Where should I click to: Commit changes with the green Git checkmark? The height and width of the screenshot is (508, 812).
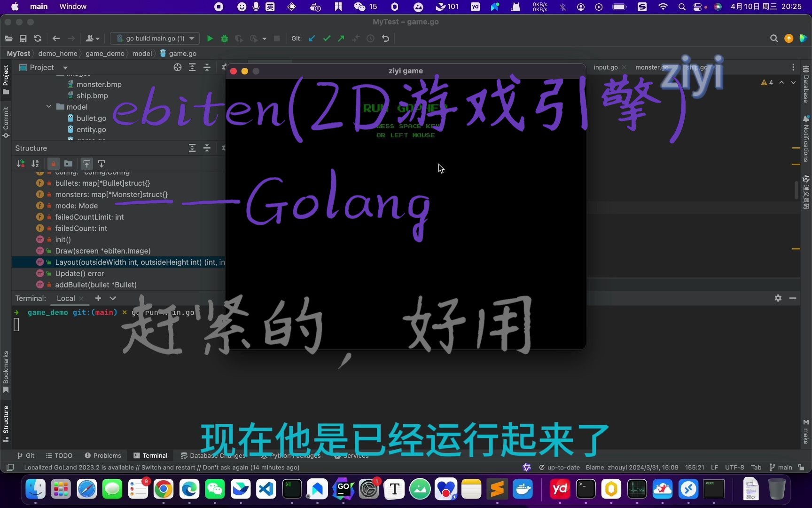pyautogui.click(x=327, y=39)
